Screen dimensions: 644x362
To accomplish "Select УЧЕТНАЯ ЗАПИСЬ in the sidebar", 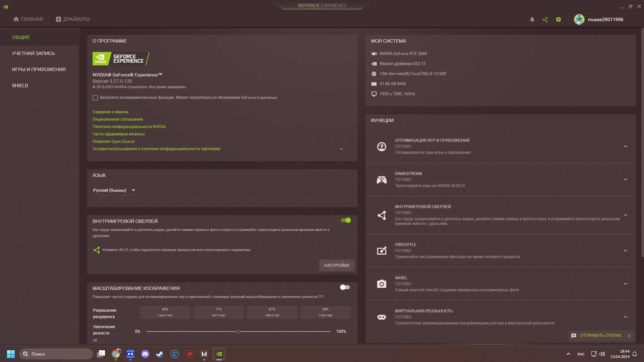I will (40, 53).
